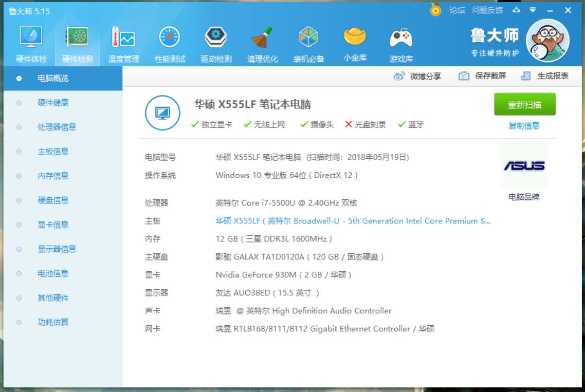This screenshot has height=392, width=585.
Task: Open 小金库 gold ingot icon
Action: [x=355, y=36]
